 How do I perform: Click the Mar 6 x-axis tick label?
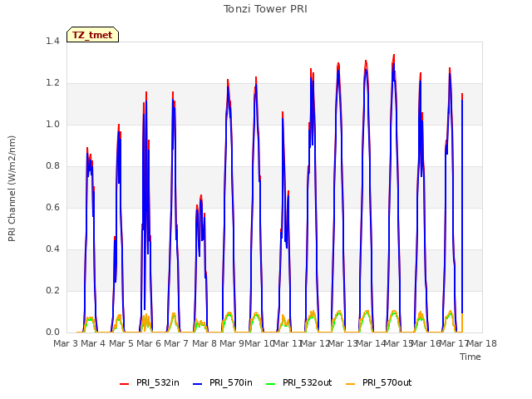[149, 343]
